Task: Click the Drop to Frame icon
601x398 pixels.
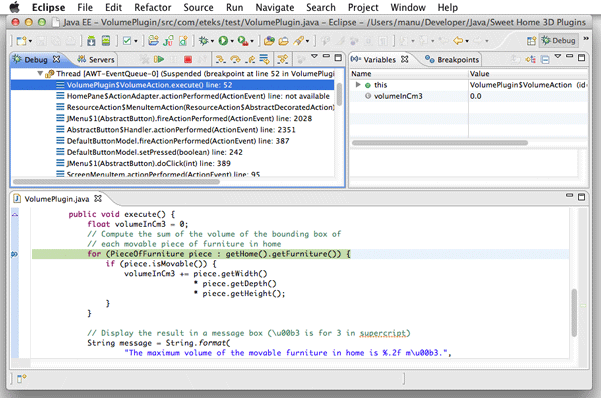Action: click(264, 59)
